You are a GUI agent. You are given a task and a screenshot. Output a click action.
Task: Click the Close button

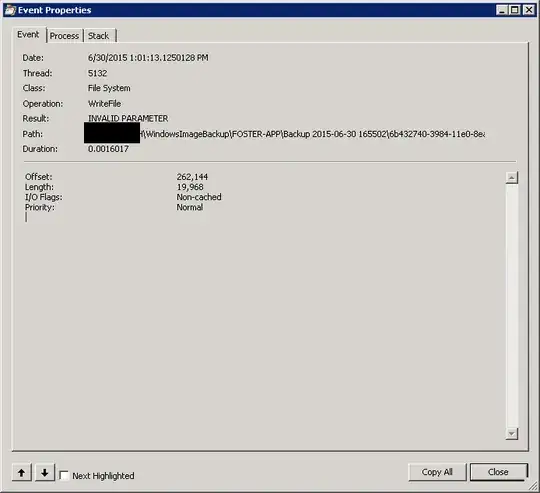(498, 472)
